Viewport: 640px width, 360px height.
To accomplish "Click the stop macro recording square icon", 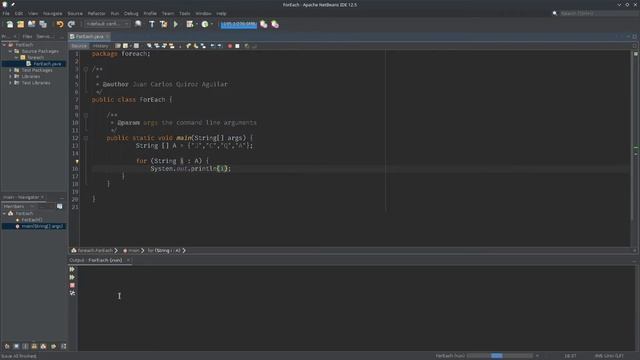I will (237, 46).
